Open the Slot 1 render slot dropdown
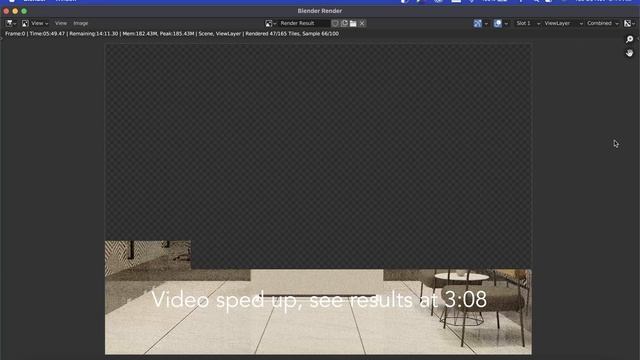Screen dimensions: 640x360 (x=527, y=24)
